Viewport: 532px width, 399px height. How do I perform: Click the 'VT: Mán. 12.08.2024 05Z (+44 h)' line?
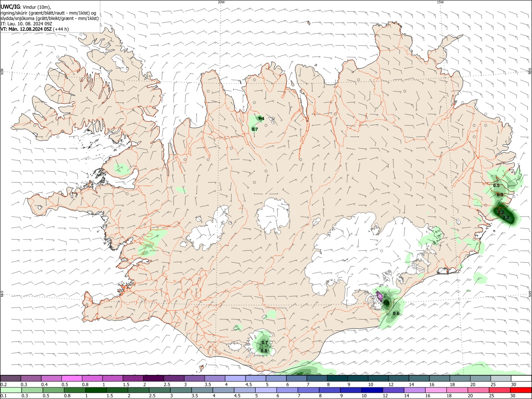click(34, 29)
